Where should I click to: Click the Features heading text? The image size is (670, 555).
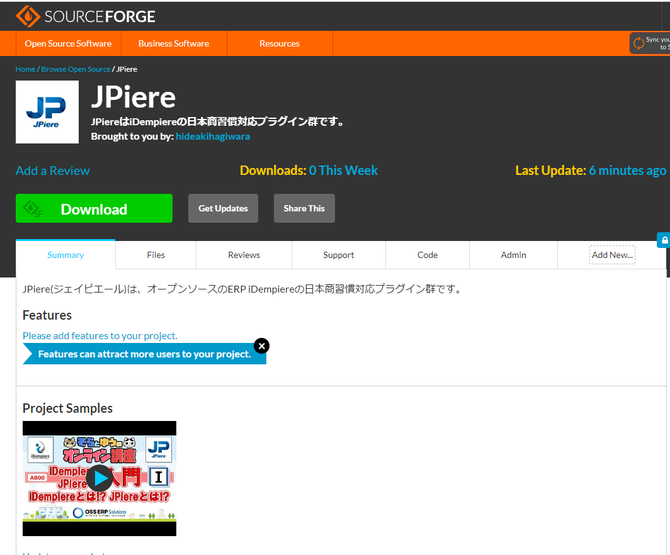pos(47,315)
